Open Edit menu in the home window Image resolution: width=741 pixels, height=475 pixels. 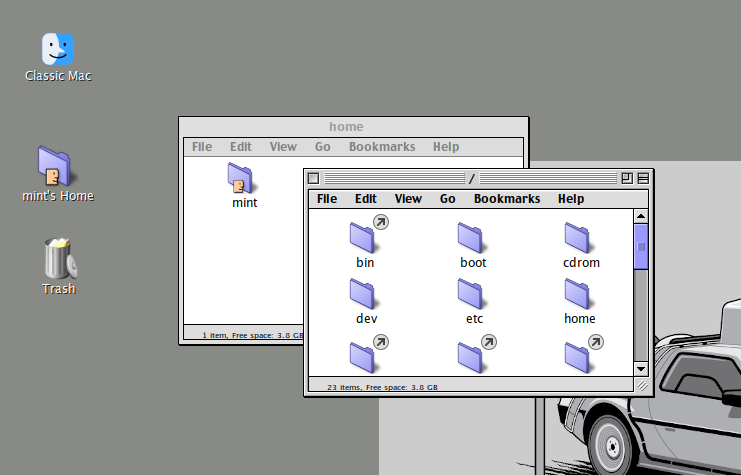(x=241, y=147)
